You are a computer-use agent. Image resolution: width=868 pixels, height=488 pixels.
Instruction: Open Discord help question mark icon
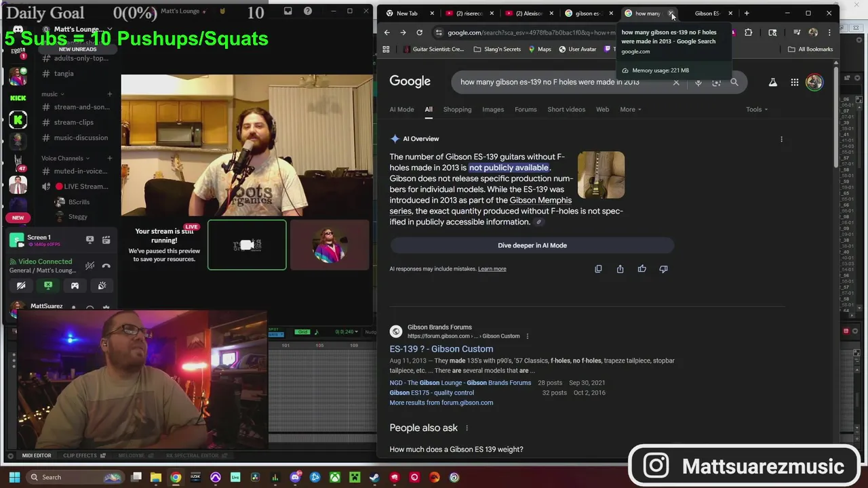(x=308, y=11)
